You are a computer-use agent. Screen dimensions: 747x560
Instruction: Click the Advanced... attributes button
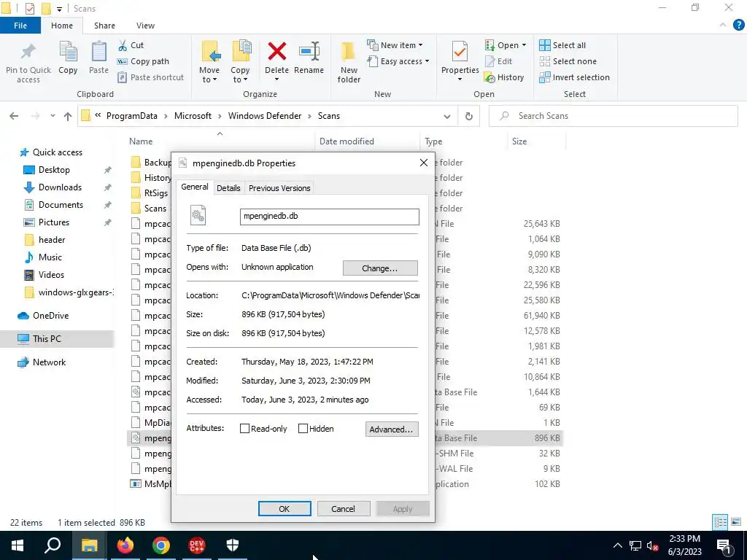392,429
